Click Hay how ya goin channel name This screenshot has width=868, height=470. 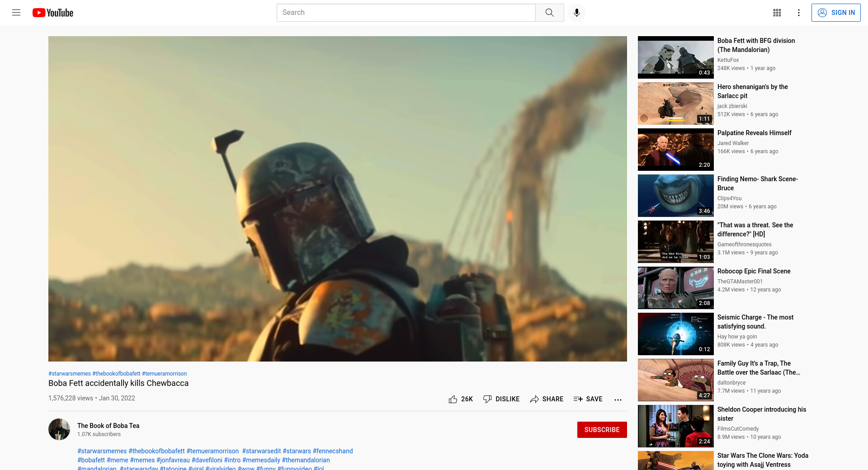pyautogui.click(x=737, y=337)
